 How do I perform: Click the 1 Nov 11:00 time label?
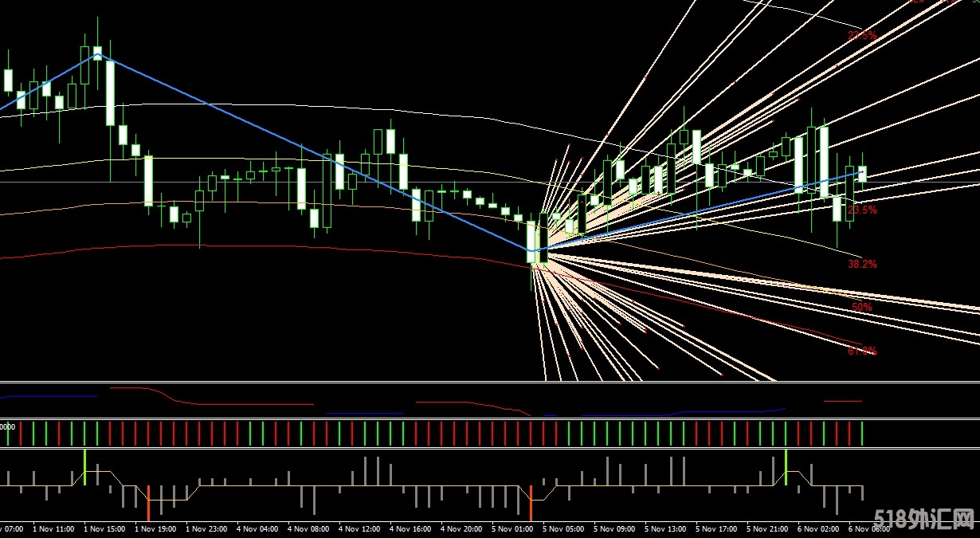53,528
